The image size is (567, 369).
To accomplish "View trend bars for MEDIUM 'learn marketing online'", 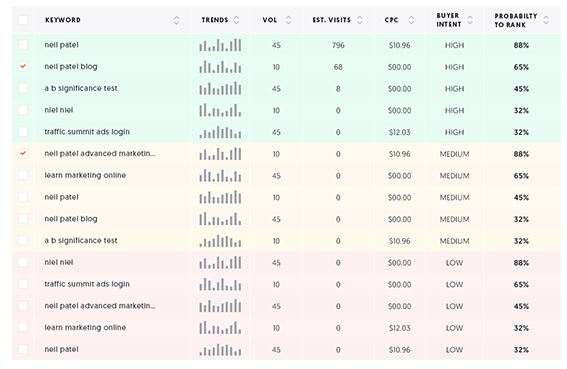I will (220, 175).
